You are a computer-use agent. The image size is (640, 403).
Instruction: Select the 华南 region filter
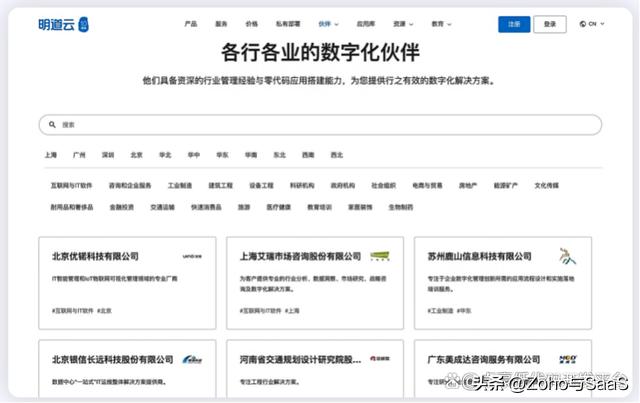(x=251, y=155)
